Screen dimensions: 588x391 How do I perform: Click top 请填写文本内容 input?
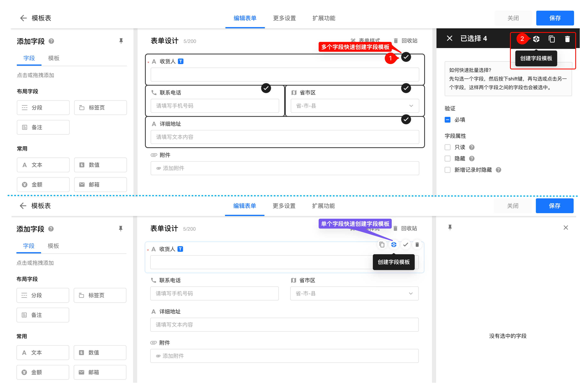[285, 137]
